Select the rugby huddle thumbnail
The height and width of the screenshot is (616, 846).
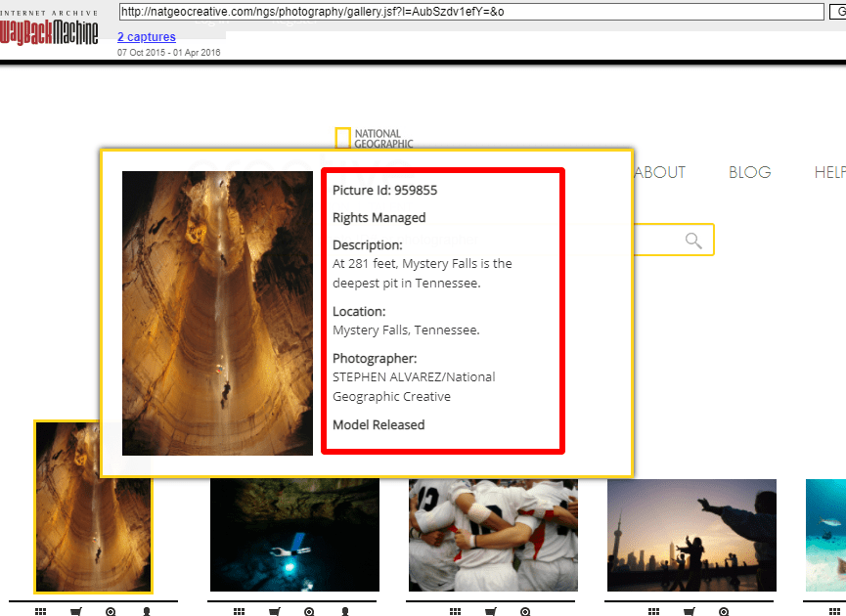[492, 536]
